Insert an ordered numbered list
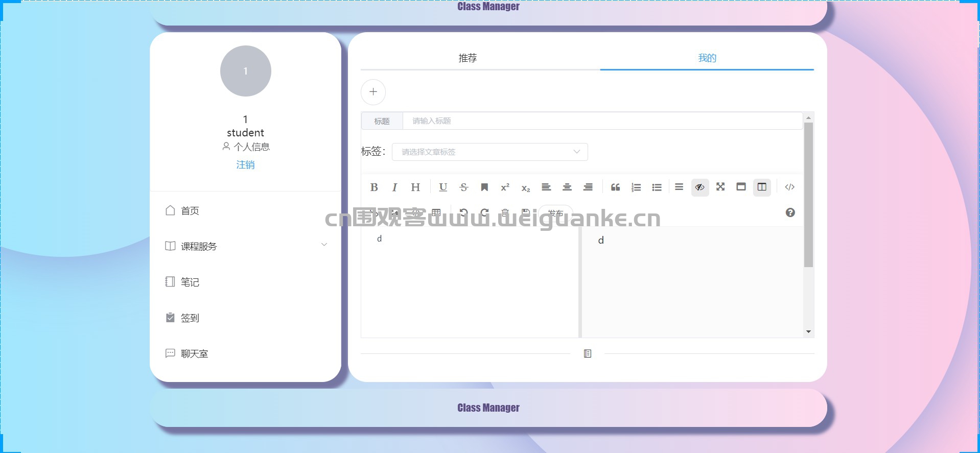Screen dimensions: 980x453 636,187
